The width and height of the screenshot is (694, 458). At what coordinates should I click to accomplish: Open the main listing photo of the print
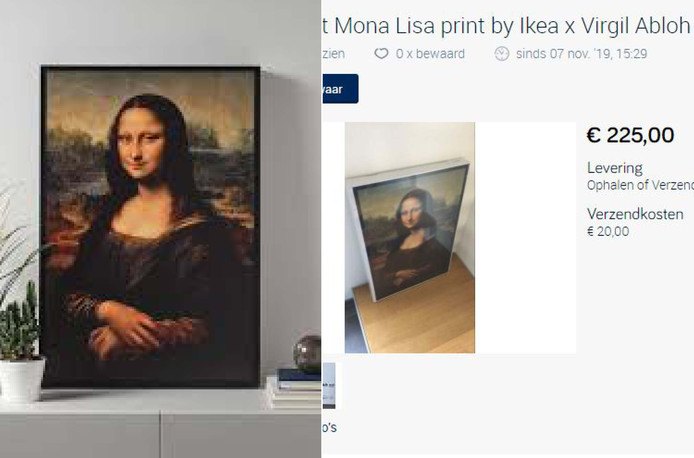click(x=410, y=238)
